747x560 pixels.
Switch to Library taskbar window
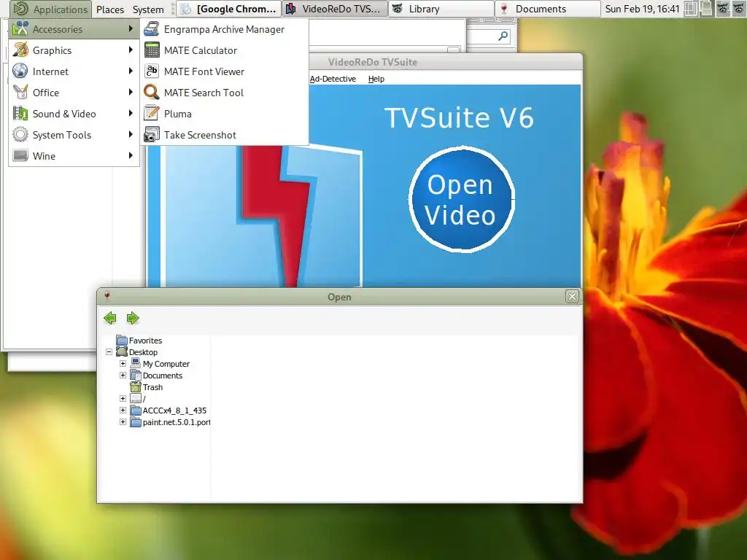441,9
